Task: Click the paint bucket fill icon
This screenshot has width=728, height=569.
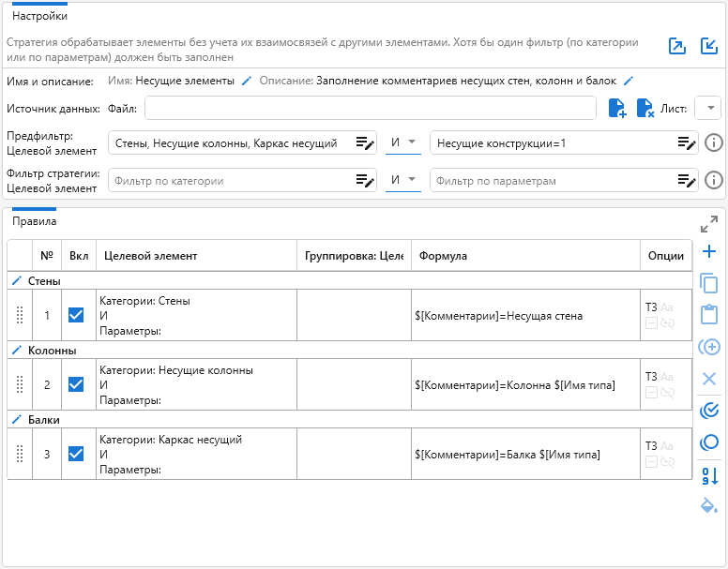Action: coord(709,505)
